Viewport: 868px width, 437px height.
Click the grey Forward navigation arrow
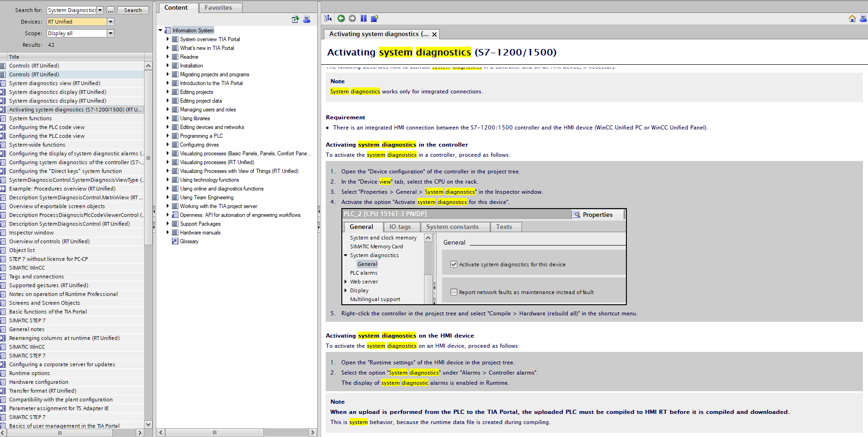pyautogui.click(x=352, y=18)
